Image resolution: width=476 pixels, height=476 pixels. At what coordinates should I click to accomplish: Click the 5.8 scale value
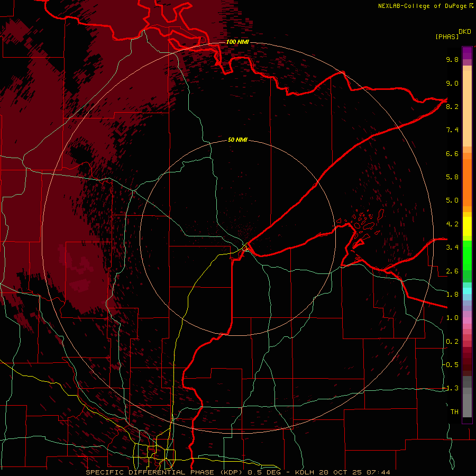click(452, 177)
